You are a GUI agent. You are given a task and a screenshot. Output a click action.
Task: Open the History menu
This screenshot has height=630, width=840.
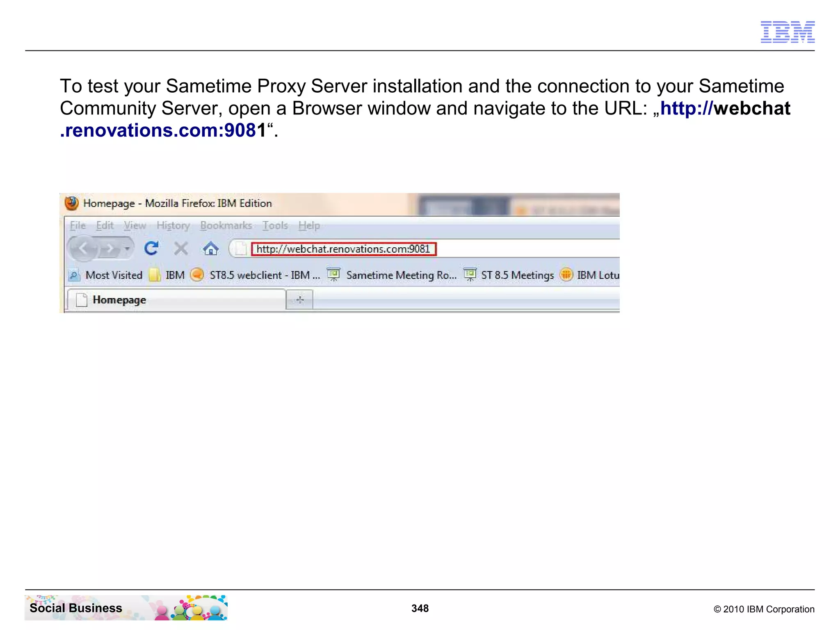173,226
